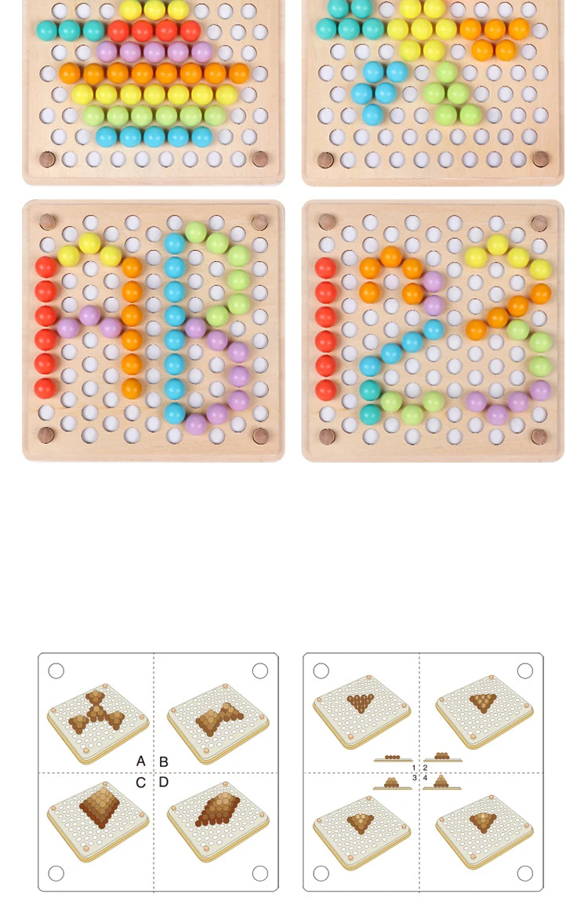
Task: Open the bead board spelling letters A B
Action: pos(154,331)
